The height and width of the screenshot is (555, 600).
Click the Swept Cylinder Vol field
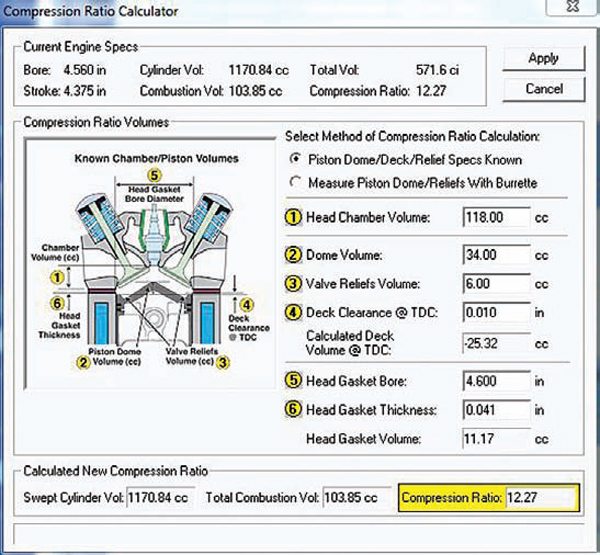click(x=160, y=498)
